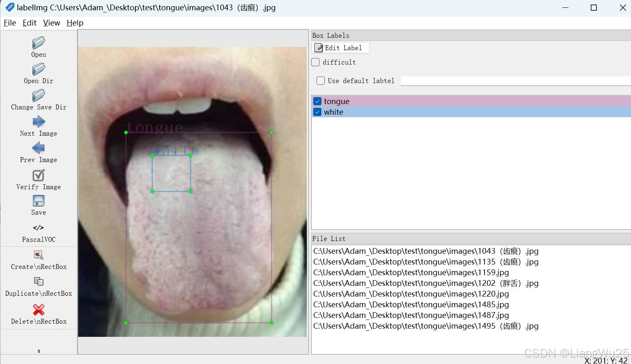Select the Create RectBox tool

click(x=39, y=255)
